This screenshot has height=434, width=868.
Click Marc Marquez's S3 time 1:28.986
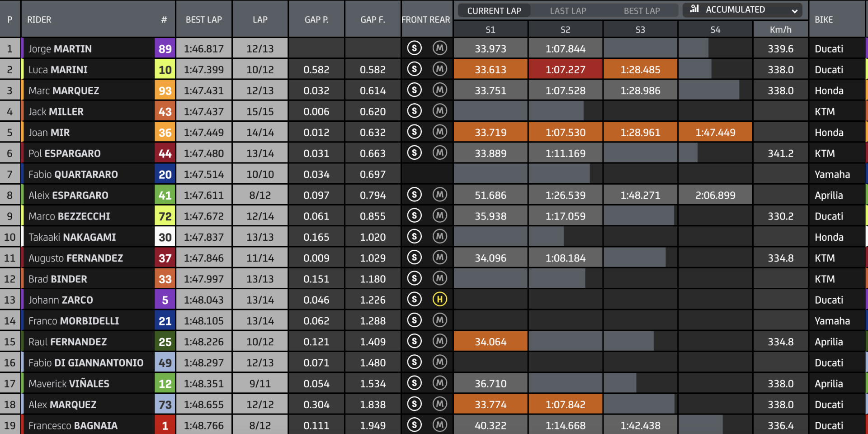coord(640,91)
